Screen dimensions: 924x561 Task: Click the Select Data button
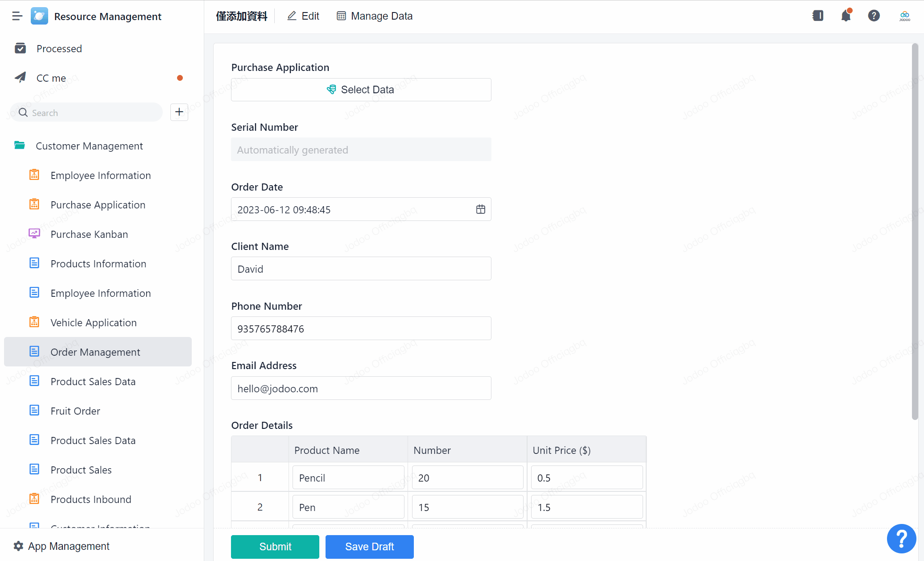[361, 90]
